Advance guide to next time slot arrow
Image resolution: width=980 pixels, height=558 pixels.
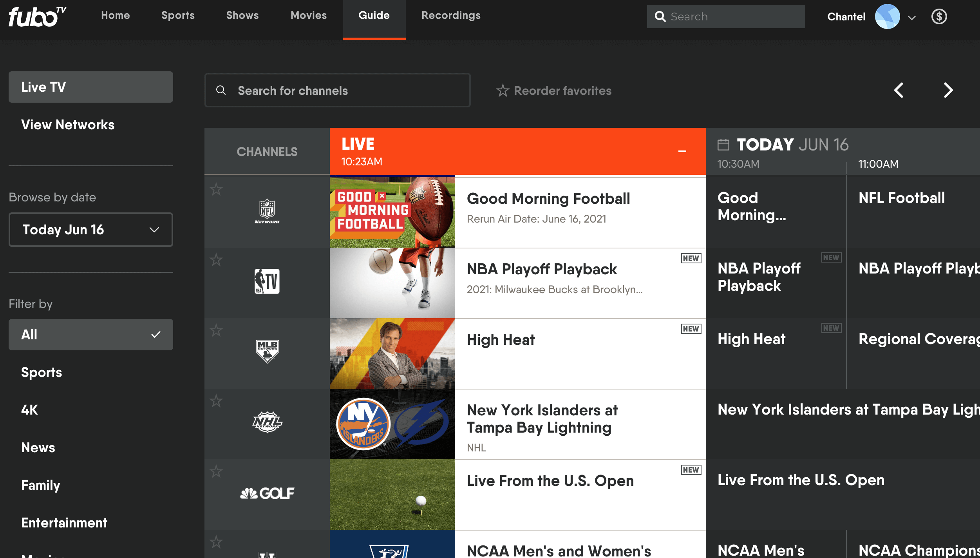point(948,90)
